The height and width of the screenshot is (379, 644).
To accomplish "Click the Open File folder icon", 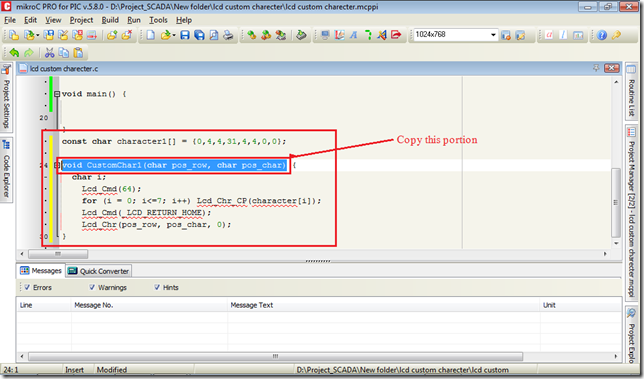I will point(166,35).
